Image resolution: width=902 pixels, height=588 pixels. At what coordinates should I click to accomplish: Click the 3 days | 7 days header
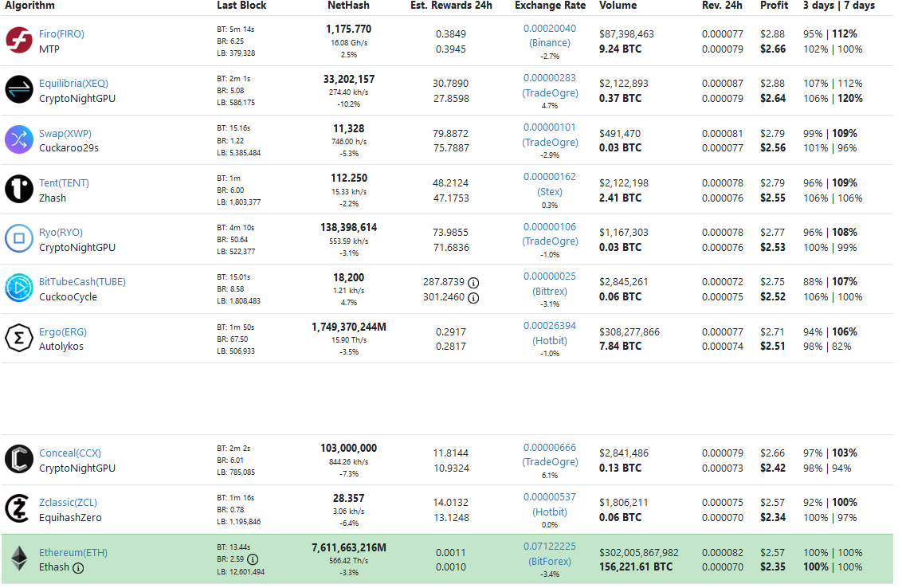839,5
